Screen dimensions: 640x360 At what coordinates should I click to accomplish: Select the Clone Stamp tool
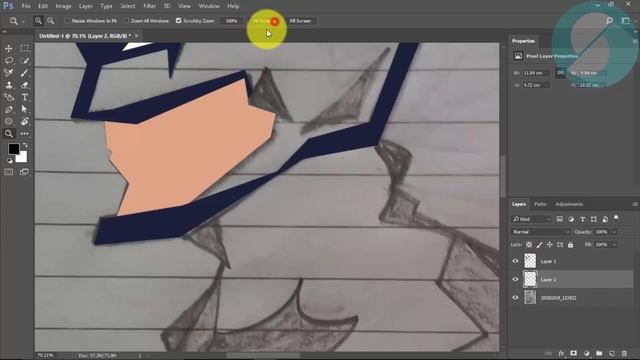(9, 85)
